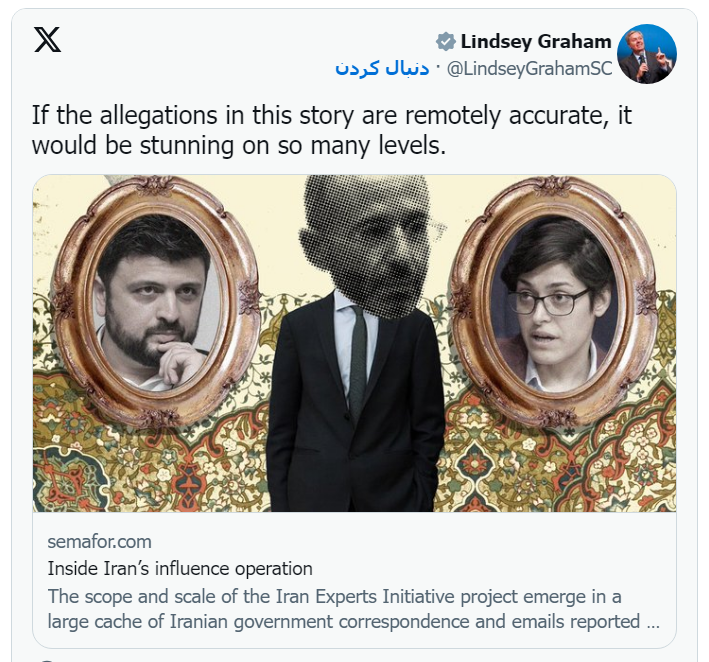Click the X logo icon
This screenshot has width=709, height=662.
(x=47, y=39)
